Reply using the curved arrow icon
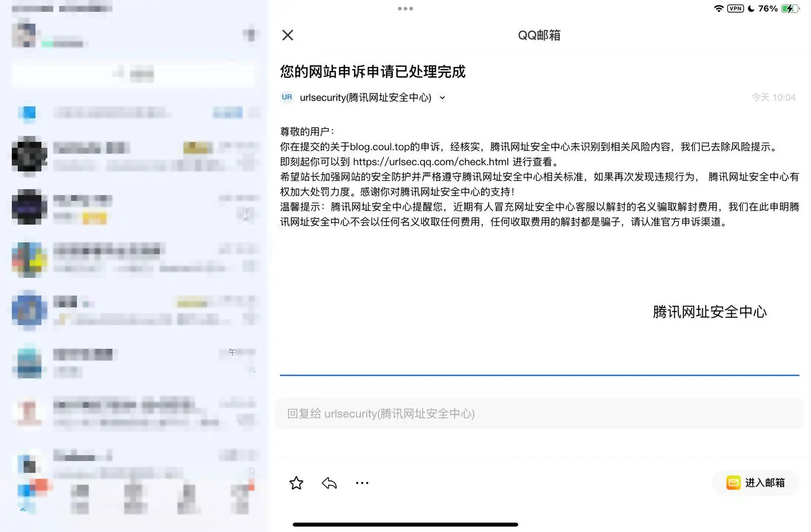This screenshot has height=532, width=811. point(329,483)
